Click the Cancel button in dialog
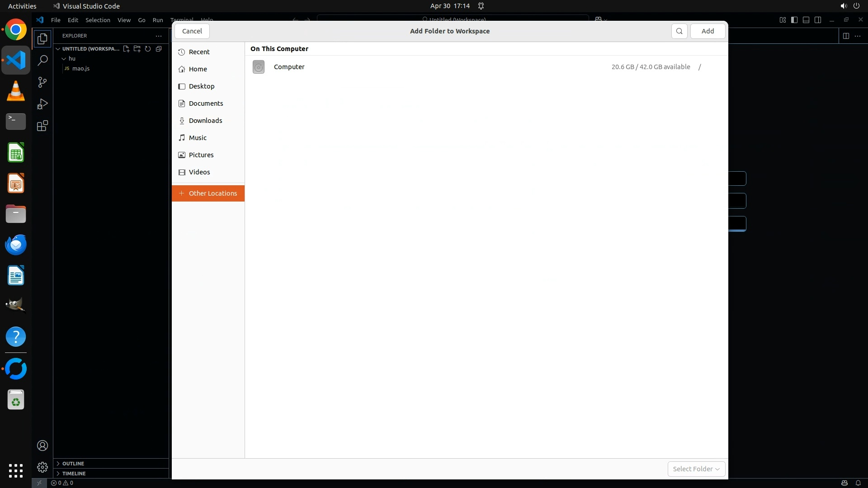 pos(192,31)
